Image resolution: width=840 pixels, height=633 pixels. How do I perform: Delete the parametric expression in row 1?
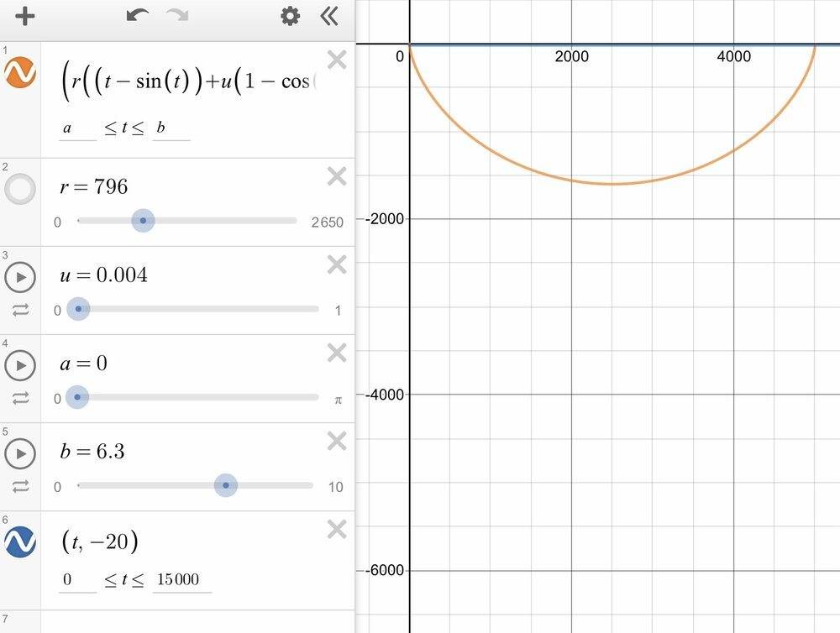pyautogui.click(x=336, y=60)
